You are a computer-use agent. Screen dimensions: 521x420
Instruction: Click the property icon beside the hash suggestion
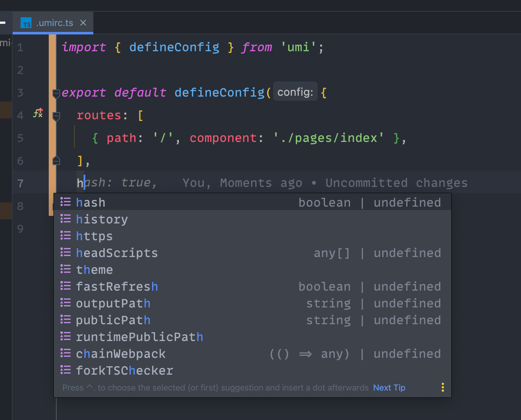(x=66, y=202)
